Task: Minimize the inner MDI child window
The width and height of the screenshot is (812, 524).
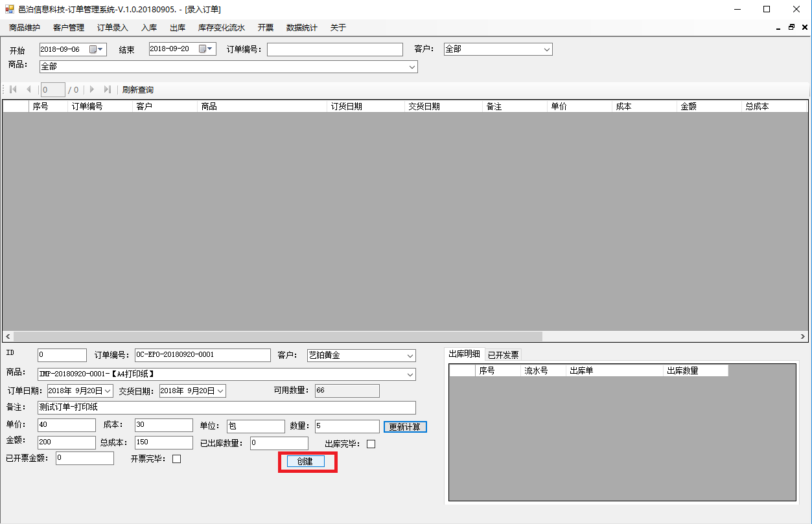Action: point(778,27)
